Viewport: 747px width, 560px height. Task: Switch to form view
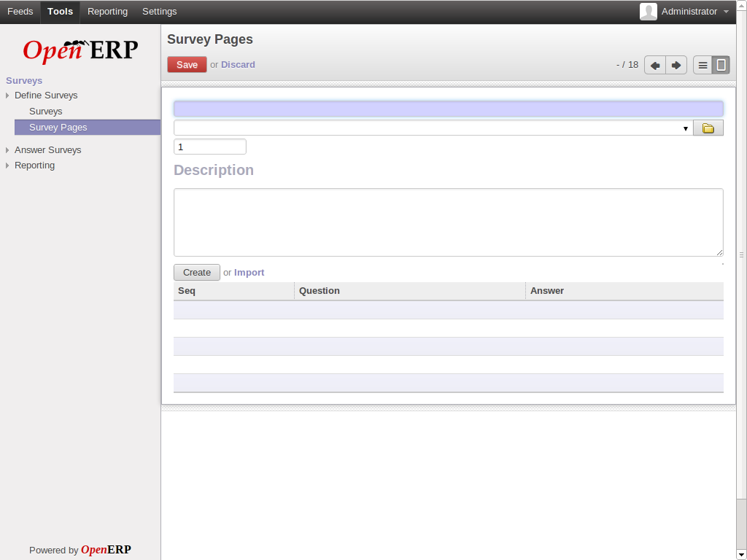(721, 65)
